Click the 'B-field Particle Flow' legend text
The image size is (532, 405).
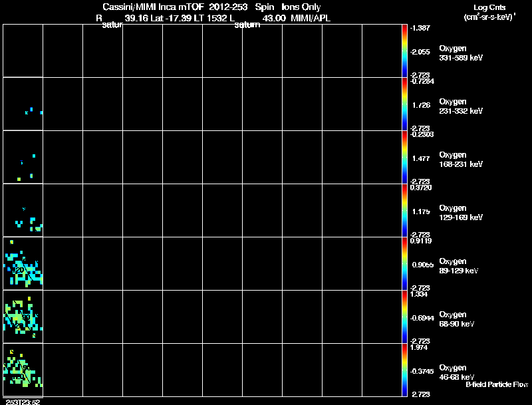(497, 384)
